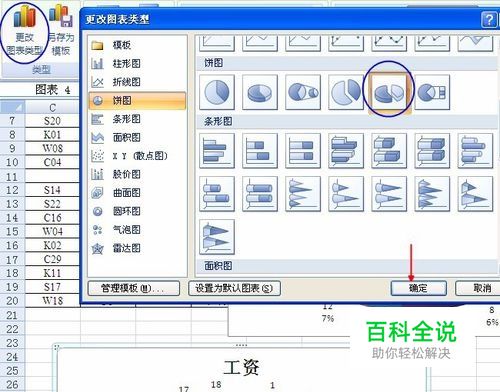Click cell containing W18
The image size is (500, 392).
pyautogui.click(x=52, y=301)
